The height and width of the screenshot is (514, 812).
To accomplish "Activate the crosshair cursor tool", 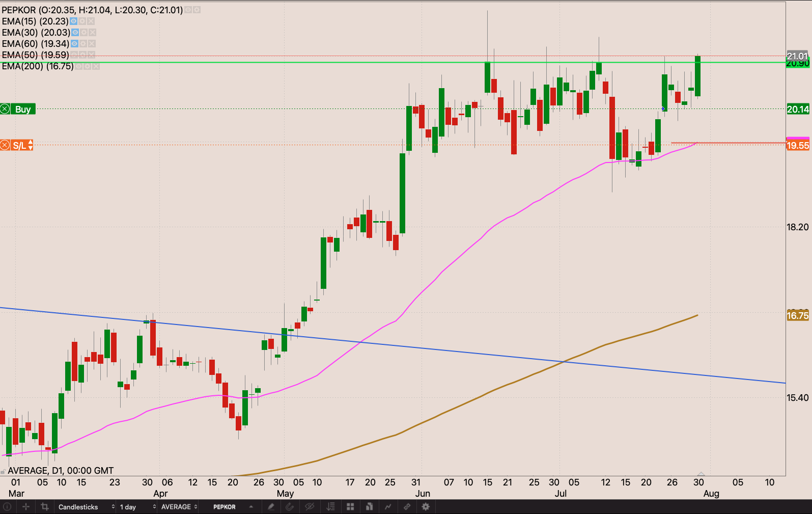I will [x=26, y=507].
